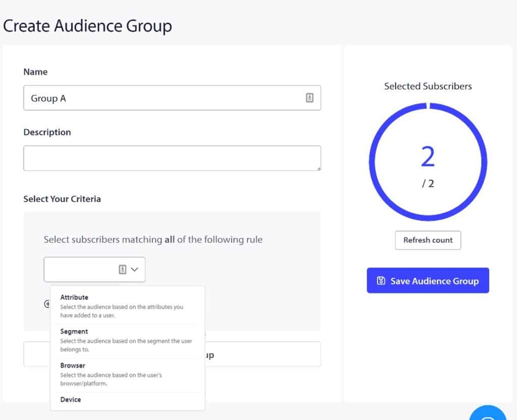The width and height of the screenshot is (517, 420).
Task: Click the partially hidden add group button
Action: click(x=263, y=354)
